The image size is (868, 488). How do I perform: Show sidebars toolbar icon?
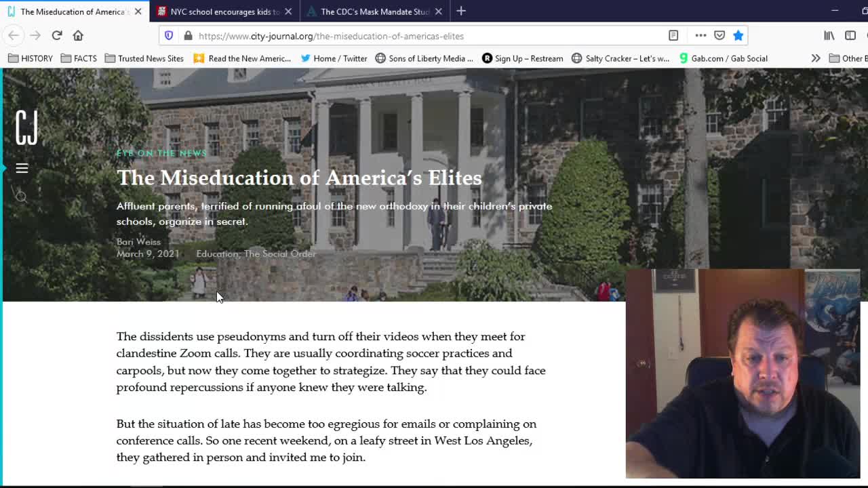pos(850,35)
